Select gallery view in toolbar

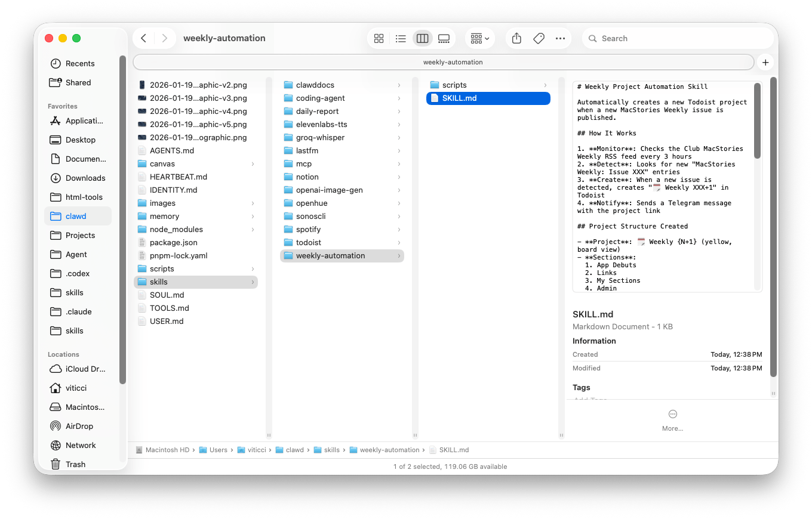tap(444, 38)
